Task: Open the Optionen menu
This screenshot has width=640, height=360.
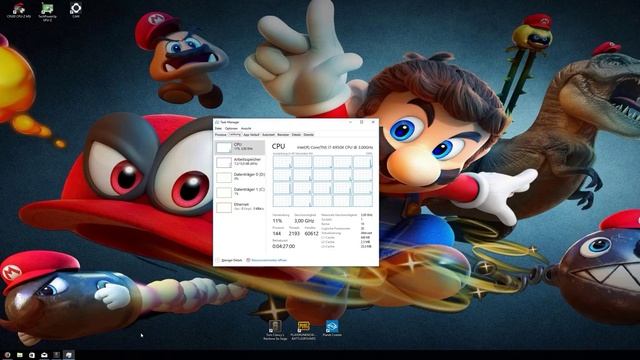Action: (231, 128)
